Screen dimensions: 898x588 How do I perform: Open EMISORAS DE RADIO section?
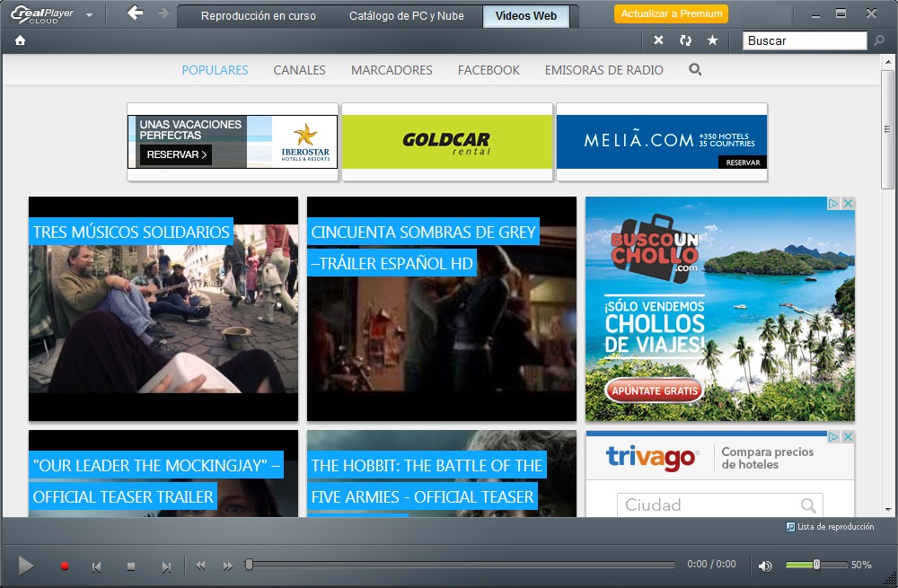tap(604, 70)
